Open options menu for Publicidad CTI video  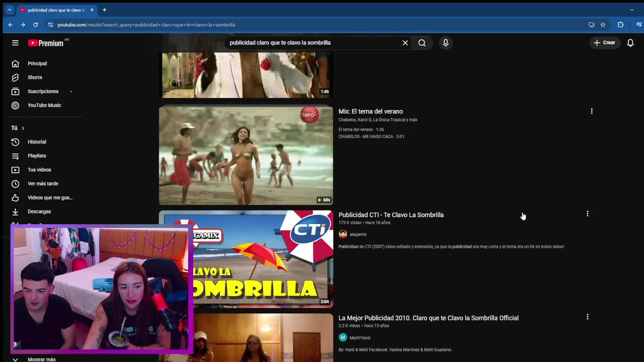tap(587, 214)
